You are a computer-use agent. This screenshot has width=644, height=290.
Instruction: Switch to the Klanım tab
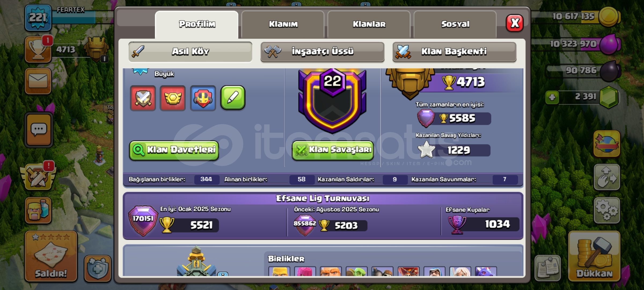coord(283,24)
